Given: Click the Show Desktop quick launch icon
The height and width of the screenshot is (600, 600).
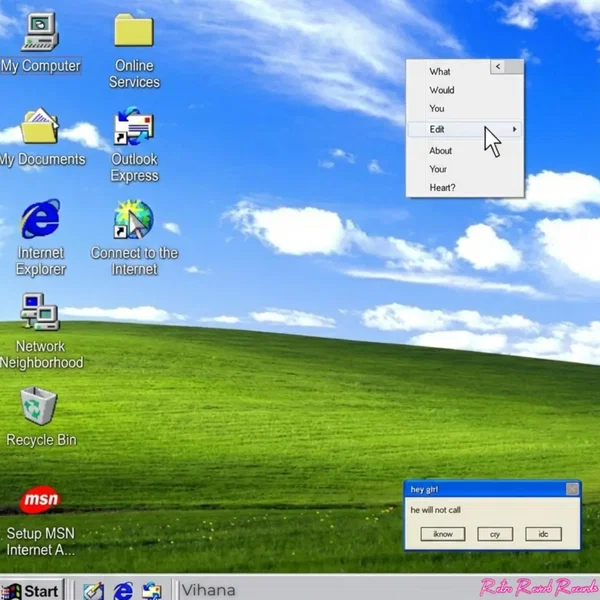Looking at the screenshot, I should 94,590.
